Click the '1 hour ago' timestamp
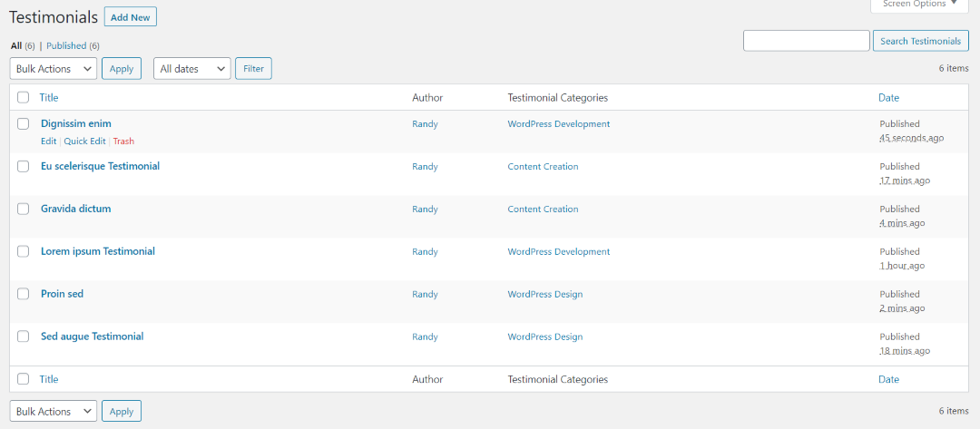 (902, 266)
